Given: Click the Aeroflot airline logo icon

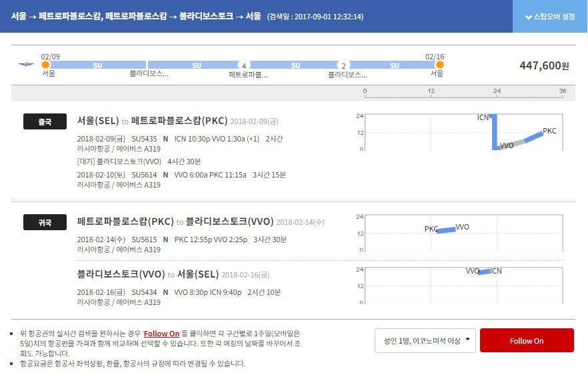Looking at the screenshot, I should [26, 64].
